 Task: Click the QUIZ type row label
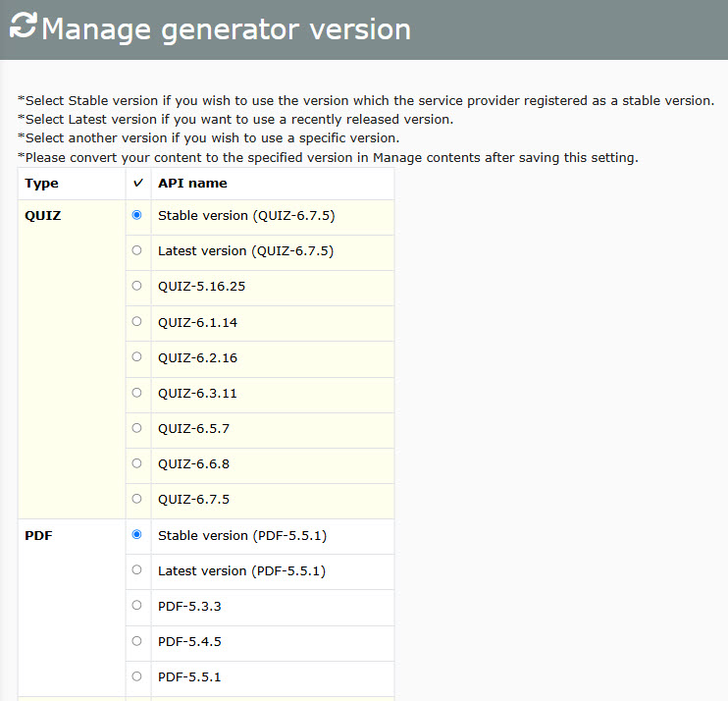tap(43, 216)
